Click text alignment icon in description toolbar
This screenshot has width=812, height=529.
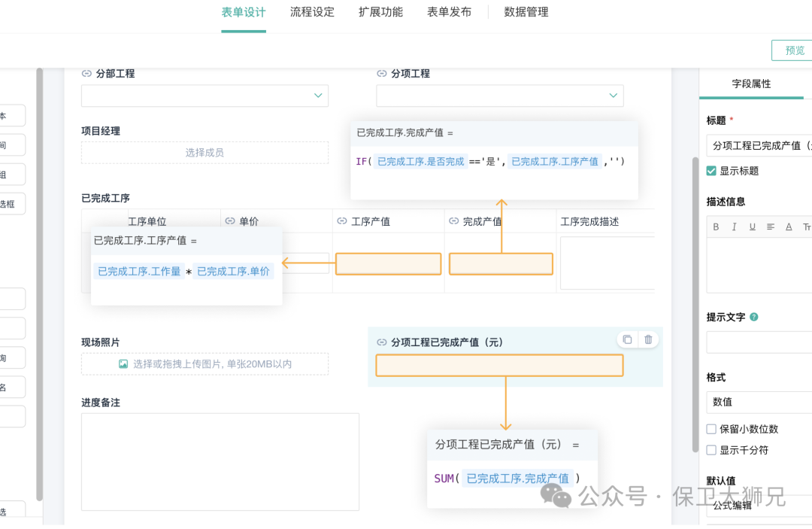point(770,226)
